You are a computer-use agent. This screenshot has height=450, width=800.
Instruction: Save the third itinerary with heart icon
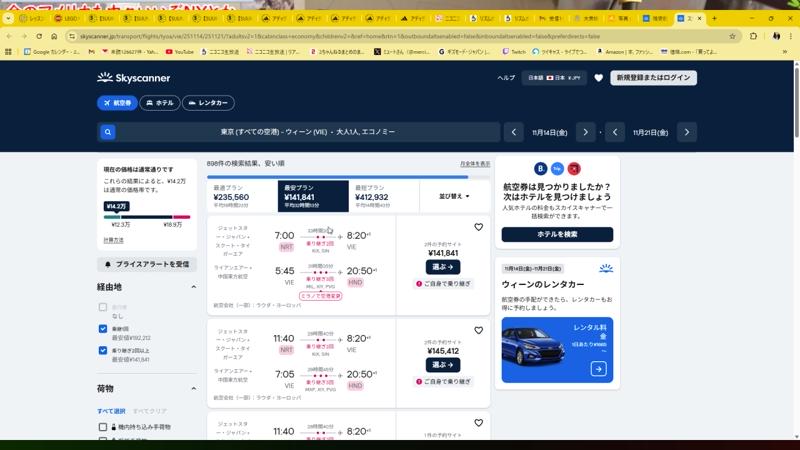[479, 423]
